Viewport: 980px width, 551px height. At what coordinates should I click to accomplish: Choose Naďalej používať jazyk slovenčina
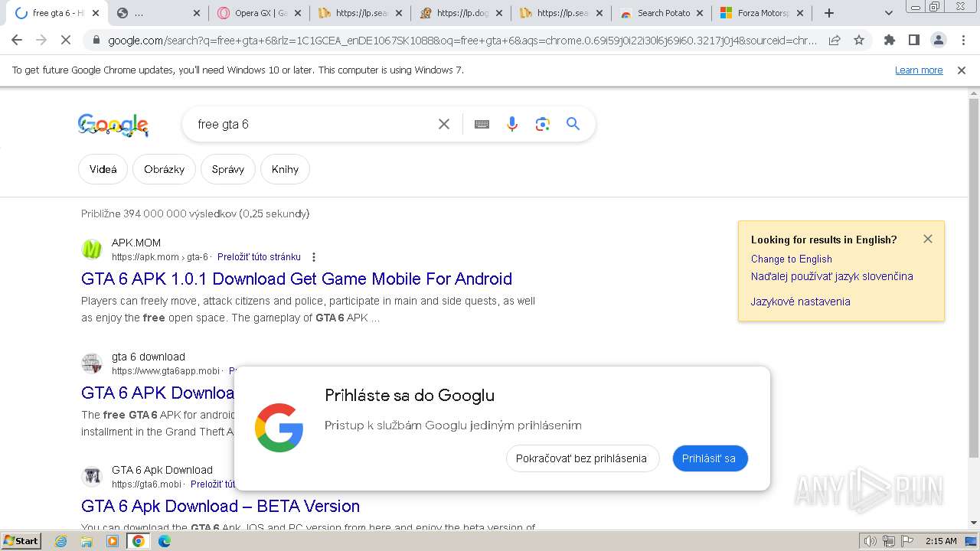click(x=831, y=276)
